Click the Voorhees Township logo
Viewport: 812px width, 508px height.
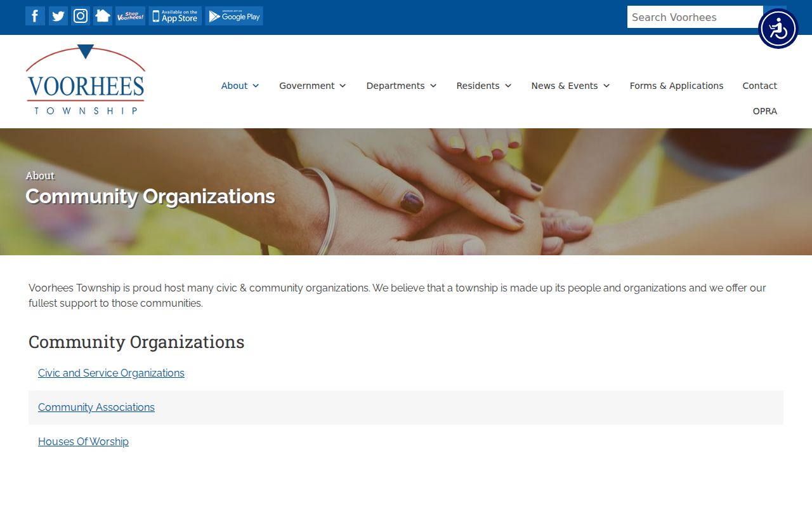click(x=86, y=80)
